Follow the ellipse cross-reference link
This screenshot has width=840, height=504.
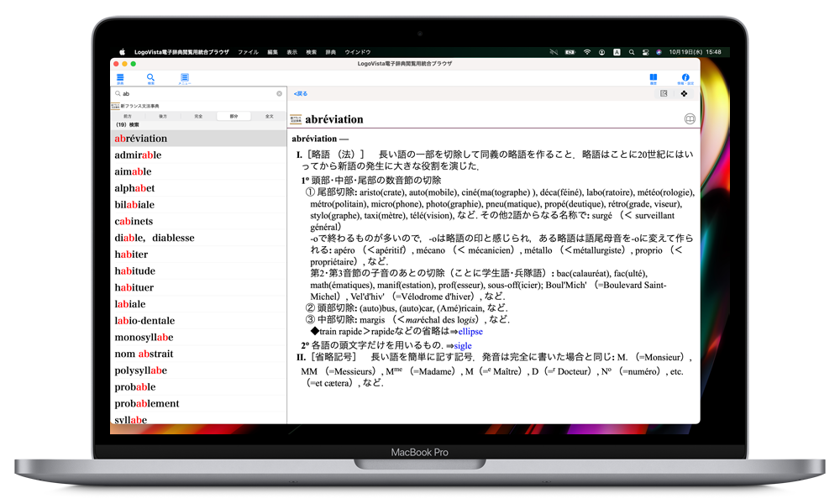pos(470,332)
